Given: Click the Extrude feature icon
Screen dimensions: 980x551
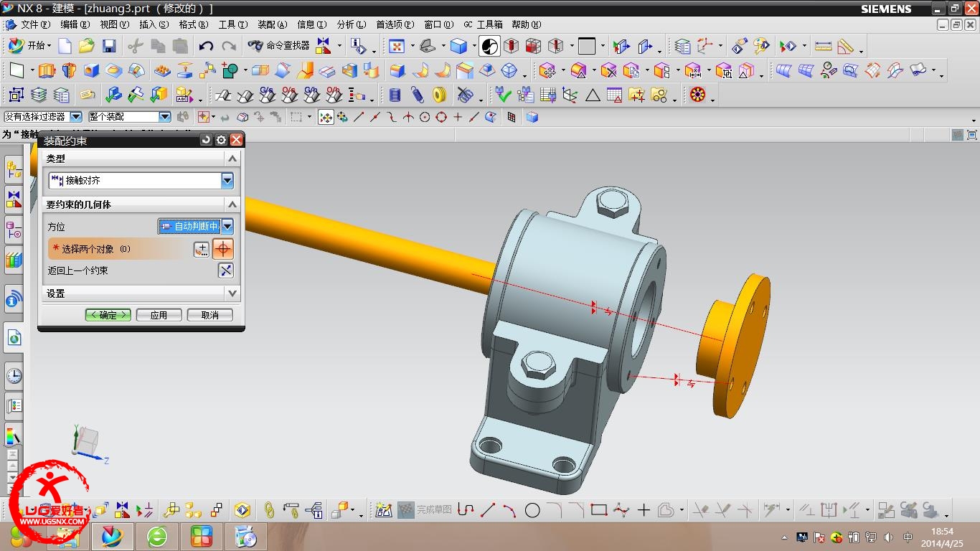Looking at the screenshot, I should (47, 70).
